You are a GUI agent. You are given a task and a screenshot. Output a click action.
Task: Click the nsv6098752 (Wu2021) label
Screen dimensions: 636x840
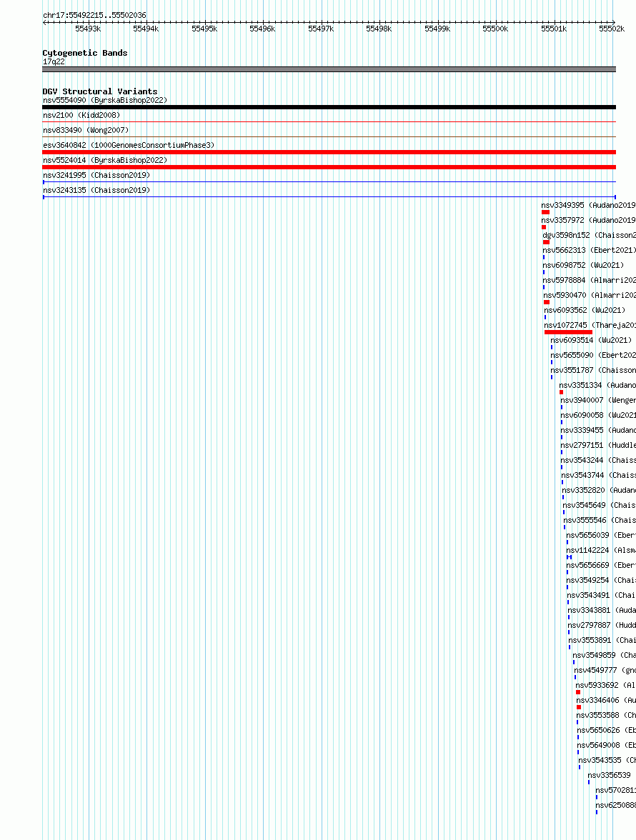(584, 265)
